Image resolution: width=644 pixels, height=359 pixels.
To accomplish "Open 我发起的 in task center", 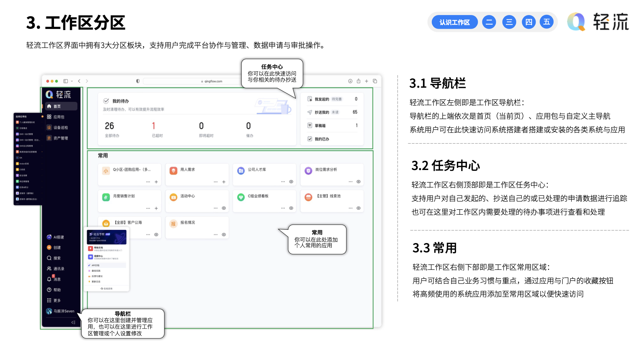I will click(x=332, y=99).
